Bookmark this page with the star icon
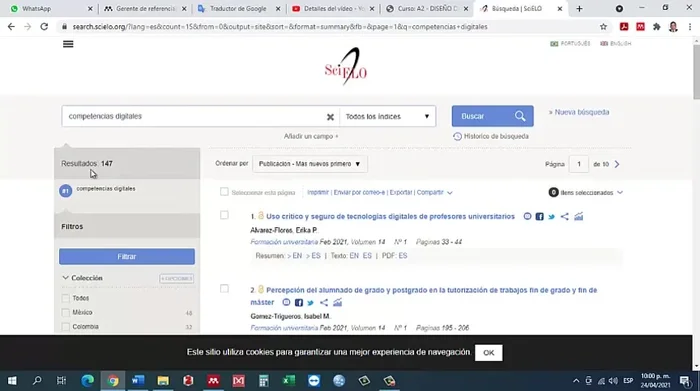The image size is (700, 391). click(x=603, y=27)
